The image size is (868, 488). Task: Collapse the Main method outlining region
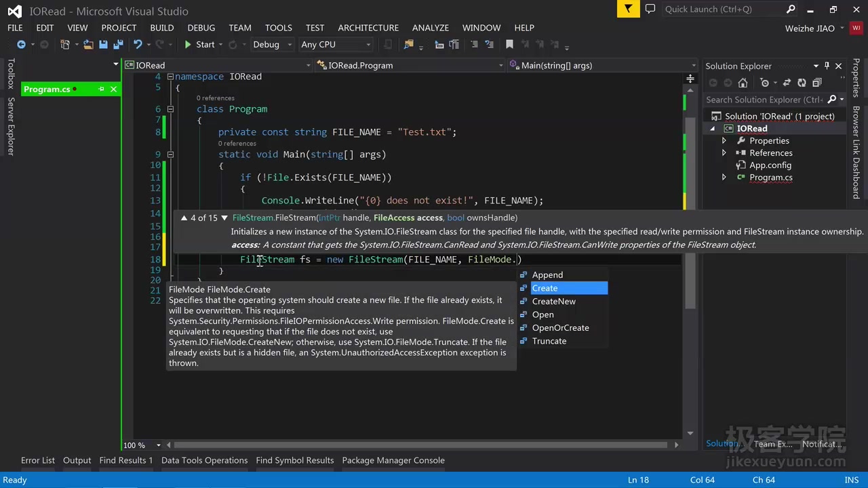click(x=170, y=155)
